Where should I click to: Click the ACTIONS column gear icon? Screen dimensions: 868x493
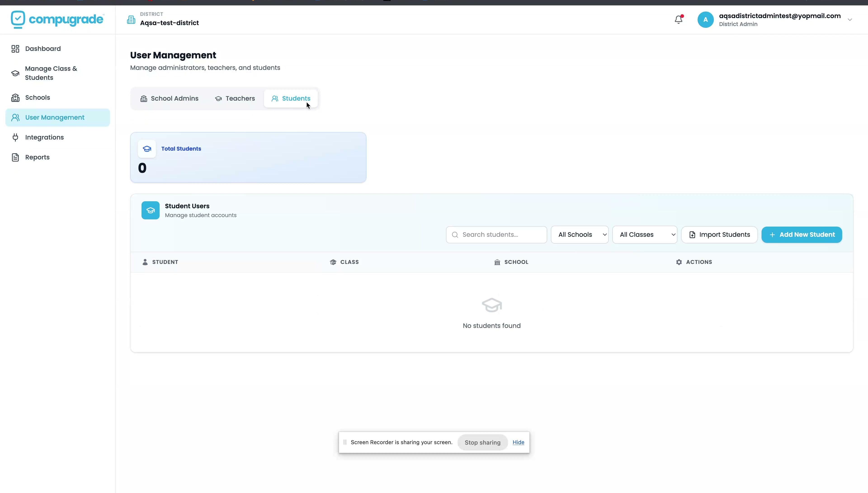[x=679, y=262]
